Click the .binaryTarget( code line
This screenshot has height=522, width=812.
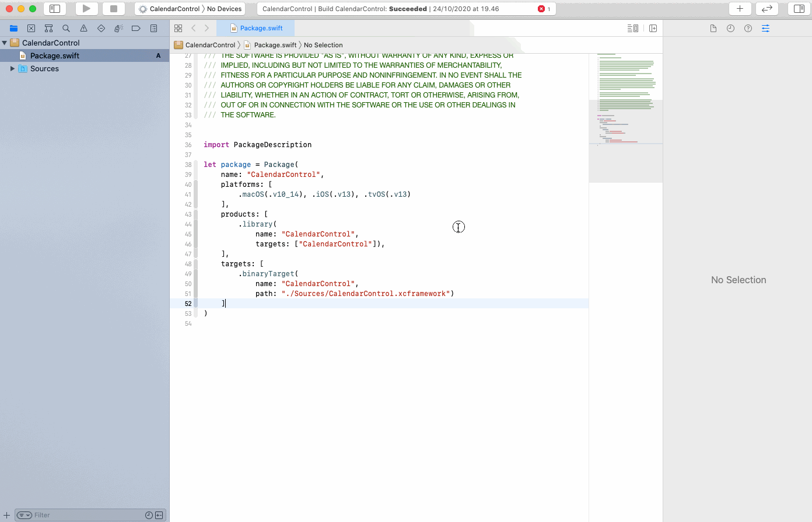click(268, 274)
